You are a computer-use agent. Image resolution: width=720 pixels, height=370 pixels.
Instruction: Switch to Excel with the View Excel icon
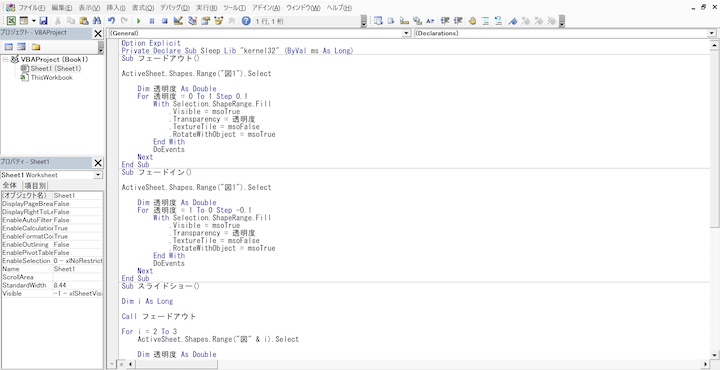(x=11, y=21)
